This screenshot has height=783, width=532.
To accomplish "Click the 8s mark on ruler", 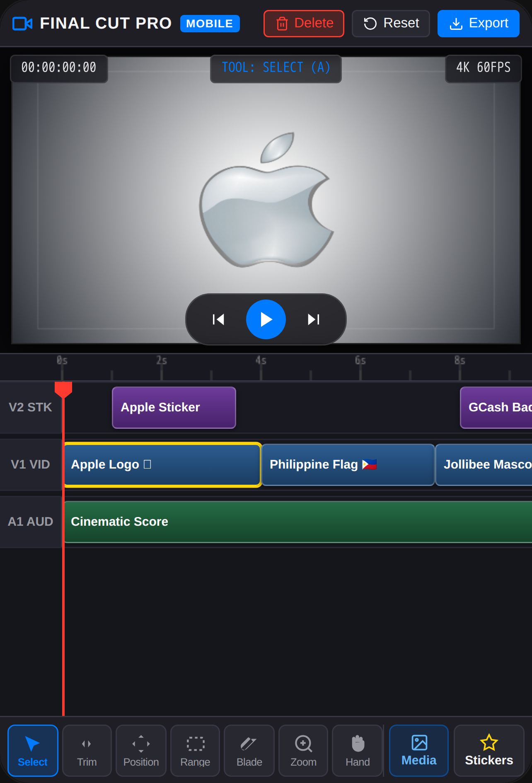I will [x=460, y=360].
